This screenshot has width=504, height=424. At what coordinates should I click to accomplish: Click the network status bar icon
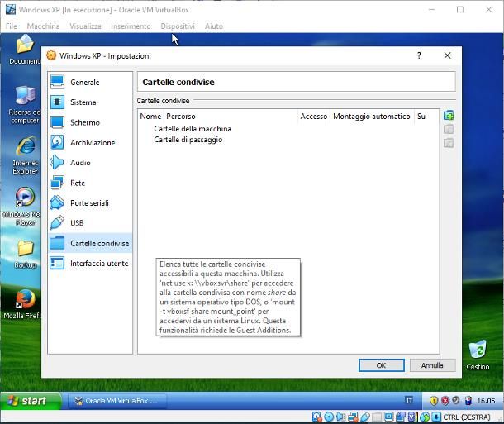point(353,417)
